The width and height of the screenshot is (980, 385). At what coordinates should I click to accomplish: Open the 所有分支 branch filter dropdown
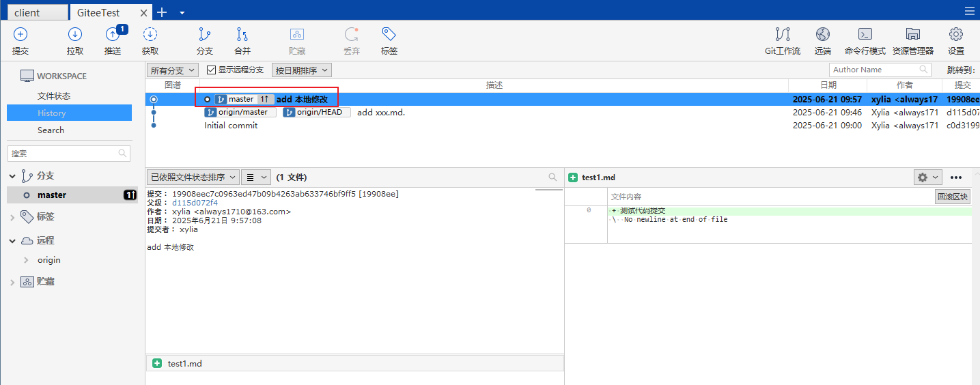click(173, 70)
